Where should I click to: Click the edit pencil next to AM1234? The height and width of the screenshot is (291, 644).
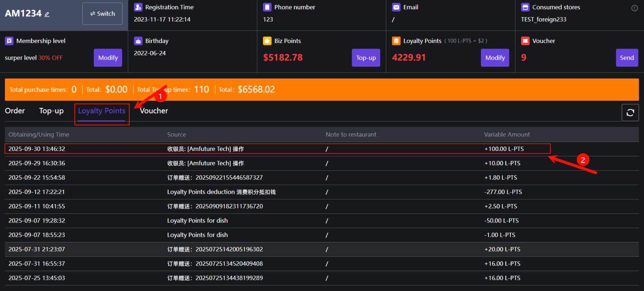tap(47, 14)
